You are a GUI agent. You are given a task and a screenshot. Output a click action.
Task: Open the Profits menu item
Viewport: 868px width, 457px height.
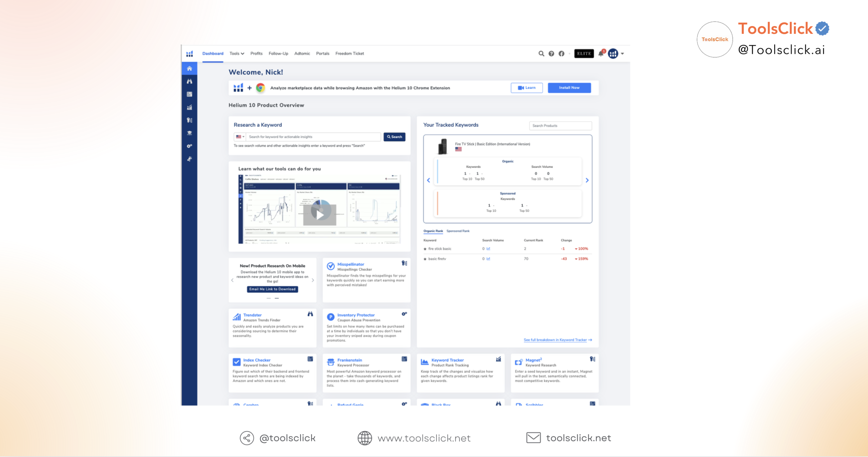[x=256, y=54]
